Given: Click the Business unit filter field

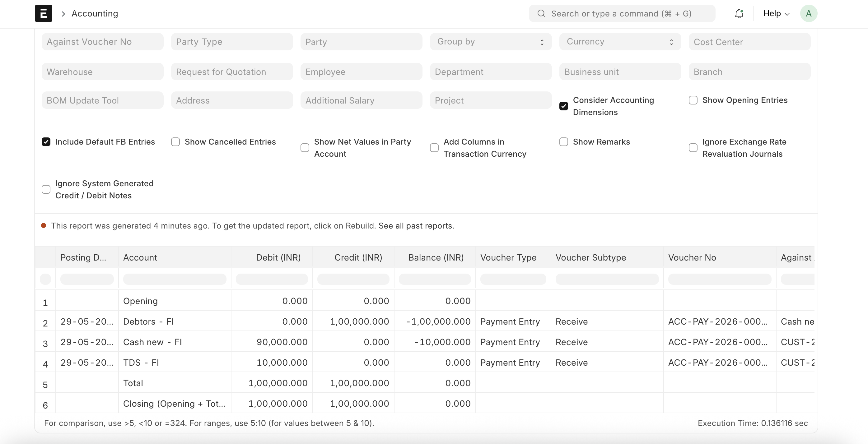Looking at the screenshot, I should [x=620, y=72].
